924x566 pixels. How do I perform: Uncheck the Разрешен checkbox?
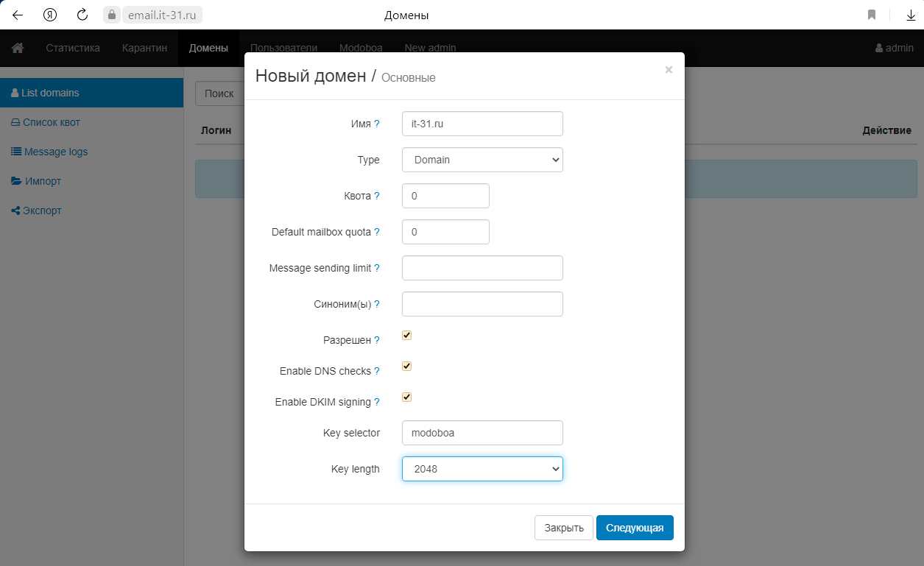(x=406, y=336)
